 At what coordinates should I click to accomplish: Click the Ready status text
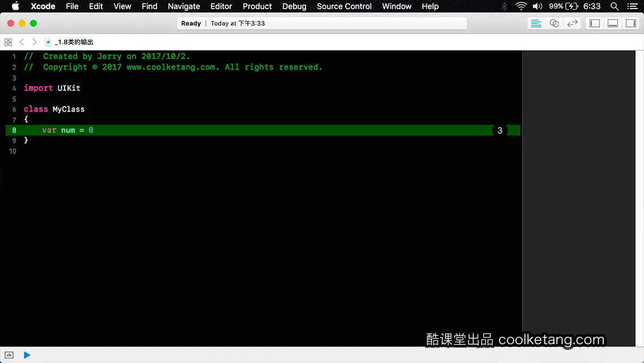[191, 23]
